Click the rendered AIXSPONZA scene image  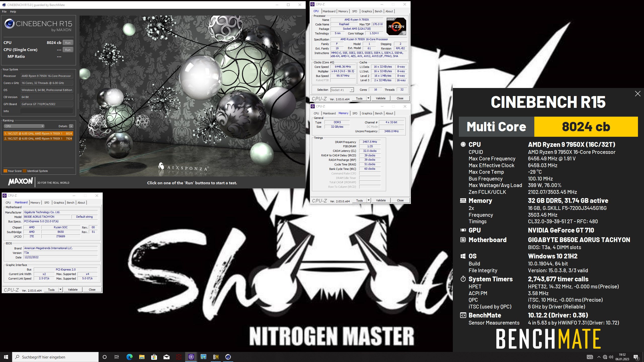click(x=192, y=96)
